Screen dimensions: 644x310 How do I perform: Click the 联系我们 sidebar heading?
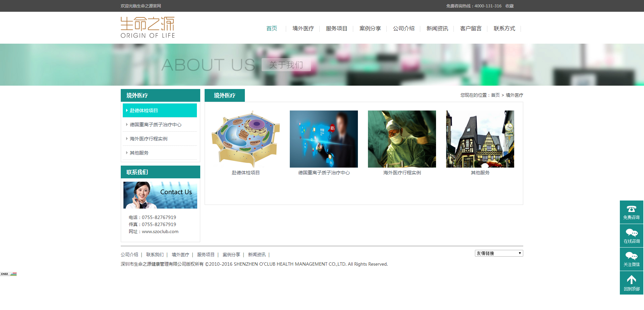[160, 172]
